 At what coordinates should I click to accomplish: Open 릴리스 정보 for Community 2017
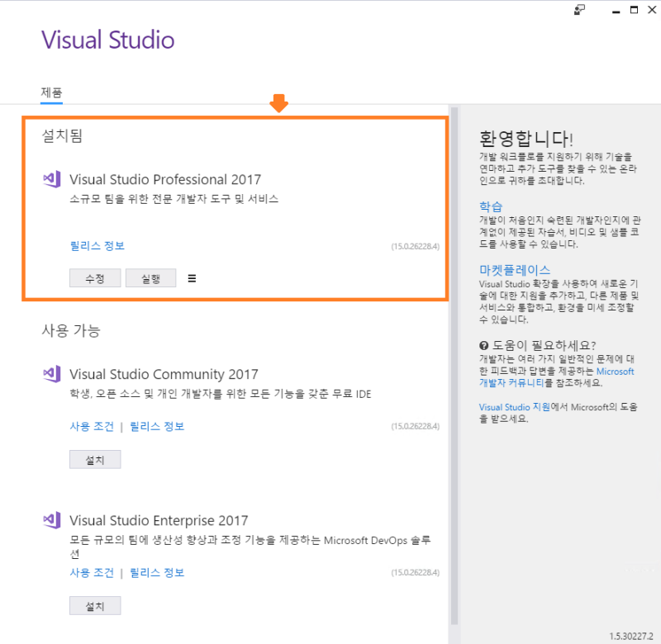157,426
